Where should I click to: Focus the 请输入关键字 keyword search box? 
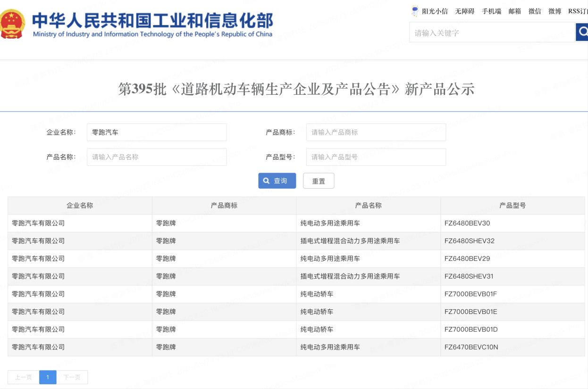point(492,33)
